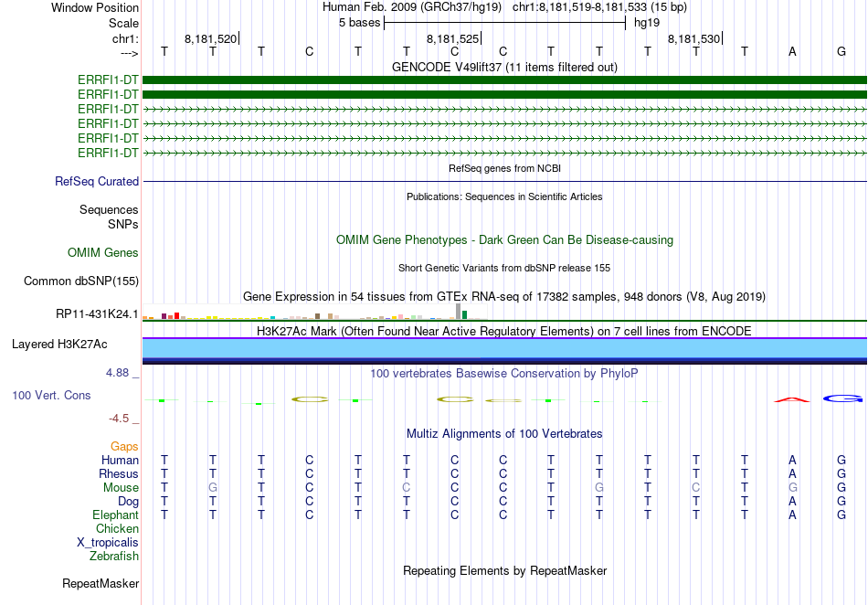Click the Window Position label

click(x=95, y=7)
